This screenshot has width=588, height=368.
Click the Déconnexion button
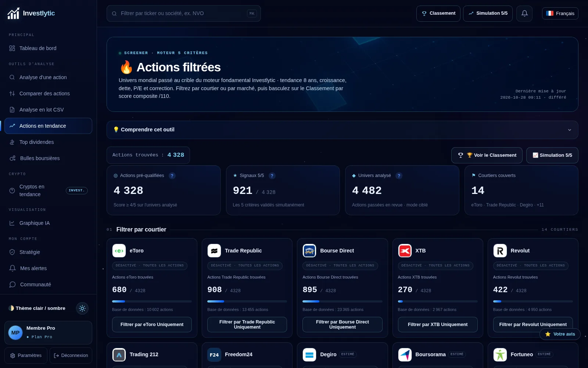pyautogui.click(x=71, y=355)
